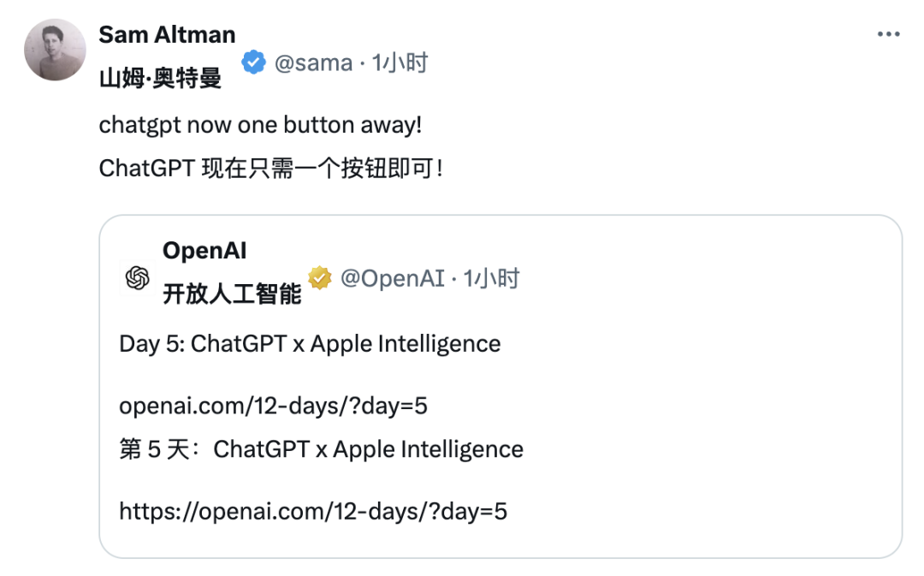Click the translated line "ChatGPT 现在只需一个按钮即可!"
924x576 pixels.
[271, 167]
